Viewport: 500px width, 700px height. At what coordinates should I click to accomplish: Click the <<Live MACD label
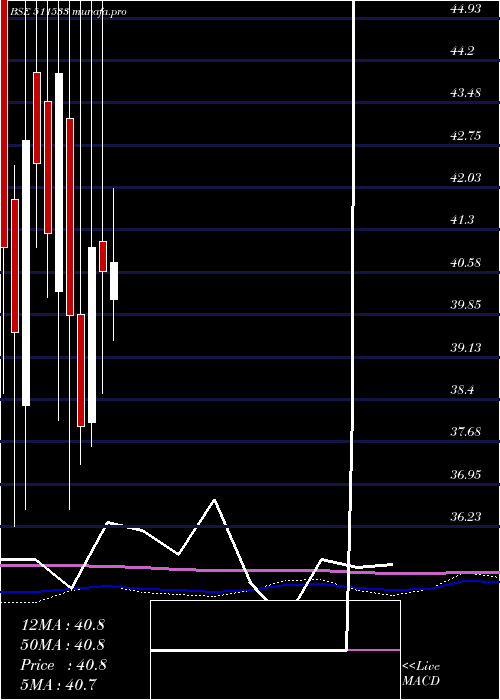pos(421,674)
